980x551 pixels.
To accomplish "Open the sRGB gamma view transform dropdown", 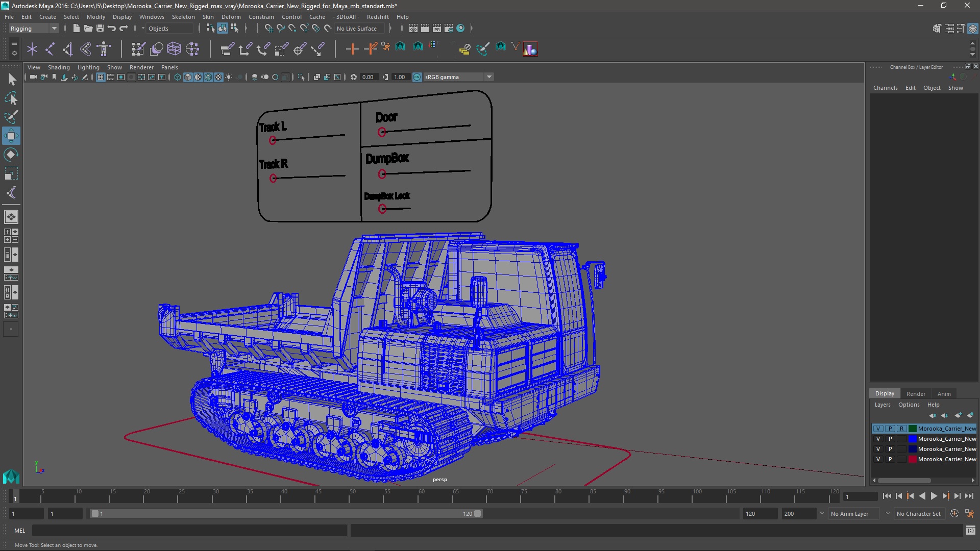I will (458, 77).
